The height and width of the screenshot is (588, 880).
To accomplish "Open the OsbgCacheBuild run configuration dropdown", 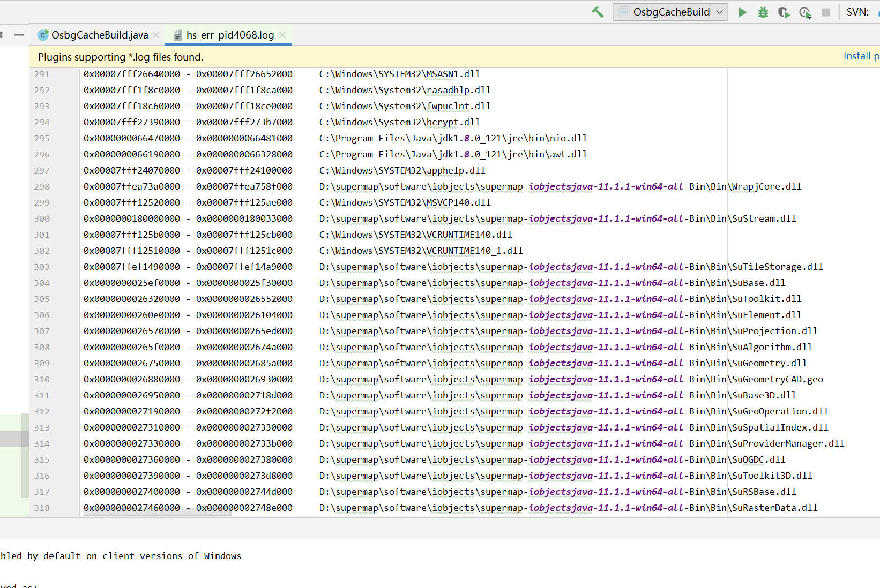I will coord(670,12).
